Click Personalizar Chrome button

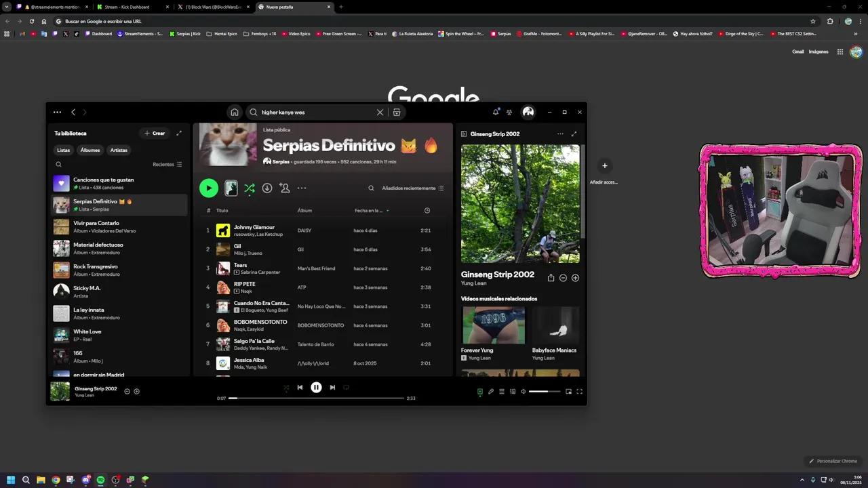tap(833, 461)
